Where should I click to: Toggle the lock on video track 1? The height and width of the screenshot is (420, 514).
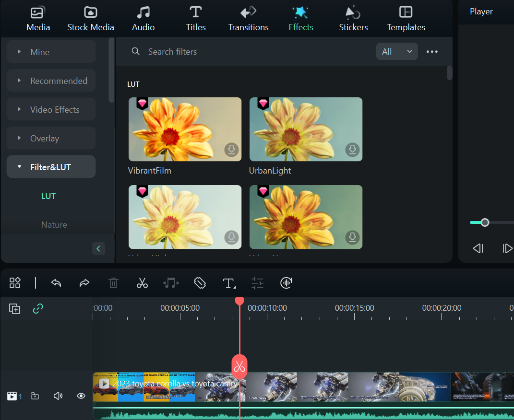tap(35, 396)
